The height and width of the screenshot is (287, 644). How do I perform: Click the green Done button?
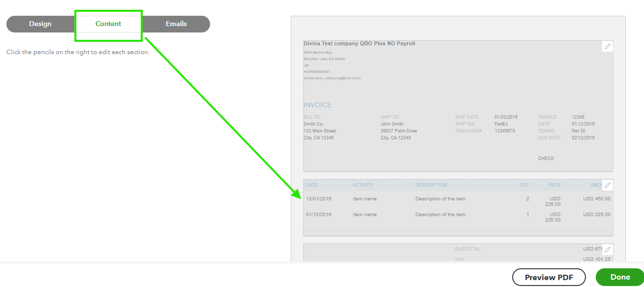coord(619,277)
